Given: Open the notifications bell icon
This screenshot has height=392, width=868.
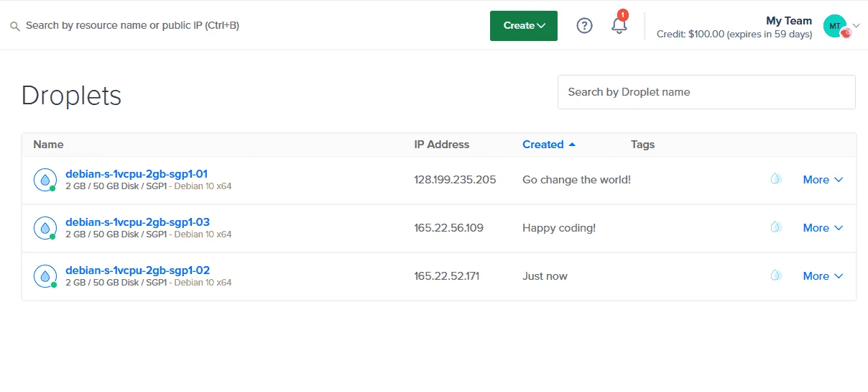Looking at the screenshot, I should click(x=619, y=25).
